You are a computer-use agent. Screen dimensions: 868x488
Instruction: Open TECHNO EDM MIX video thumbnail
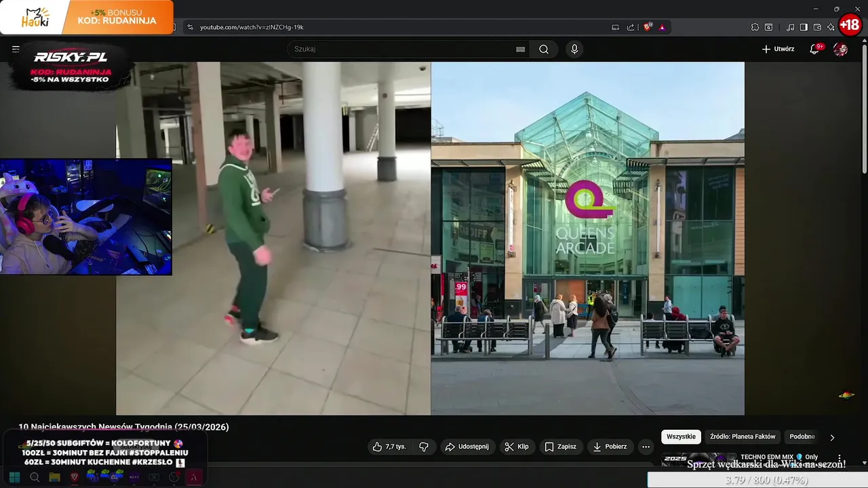(x=698, y=460)
